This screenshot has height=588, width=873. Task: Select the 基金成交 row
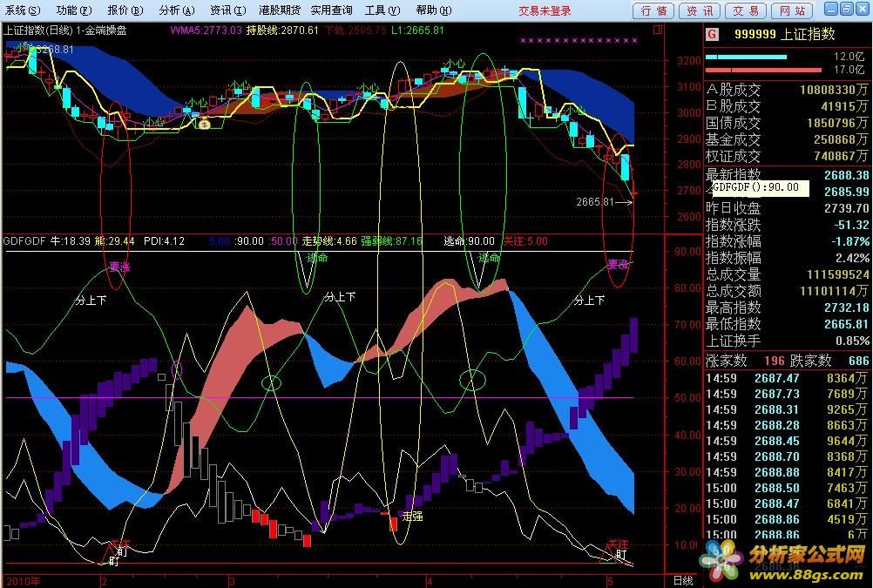coord(788,139)
